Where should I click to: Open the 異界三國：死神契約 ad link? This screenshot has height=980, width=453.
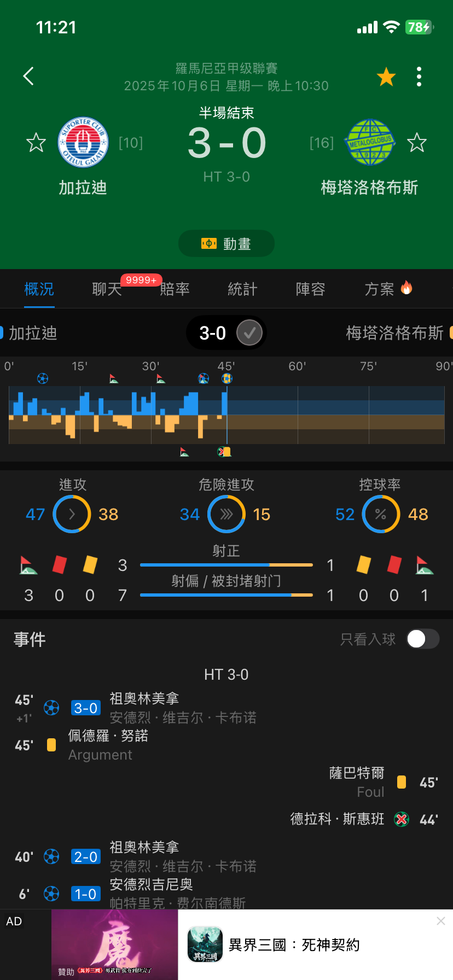[294, 945]
